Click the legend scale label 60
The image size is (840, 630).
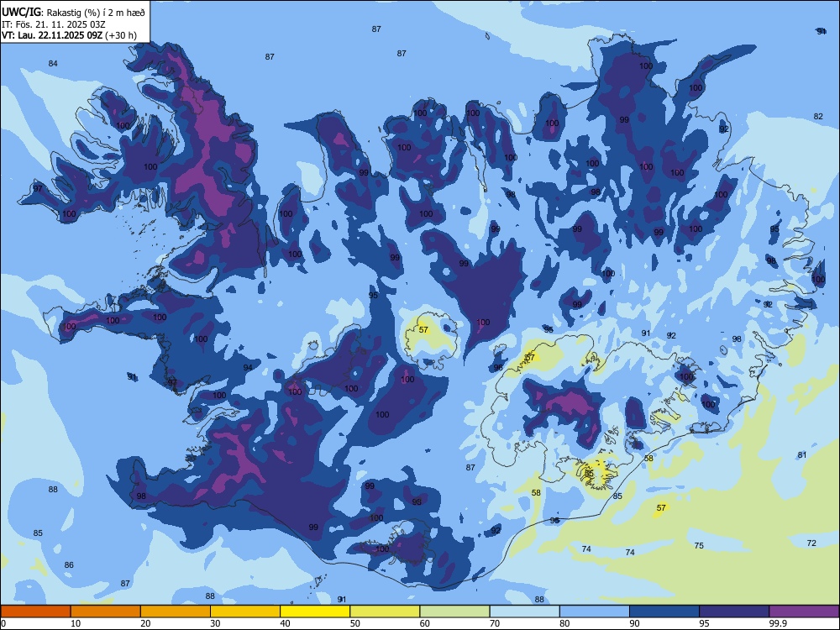tap(425, 623)
